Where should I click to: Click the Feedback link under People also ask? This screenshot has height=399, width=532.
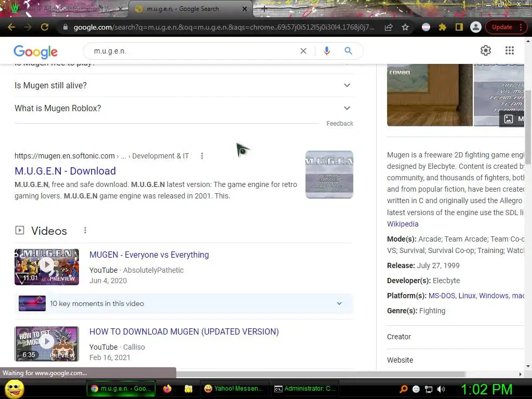coord(340,124)
